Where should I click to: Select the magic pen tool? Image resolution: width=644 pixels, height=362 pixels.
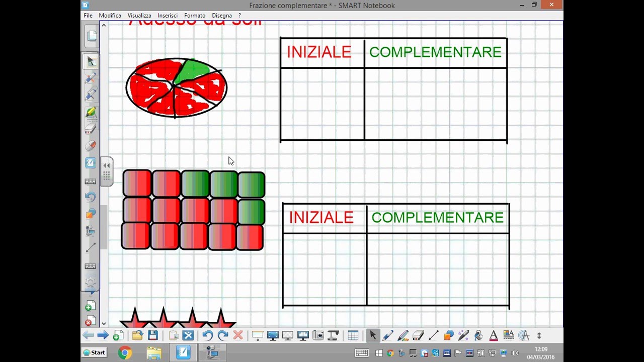(463, 335)
